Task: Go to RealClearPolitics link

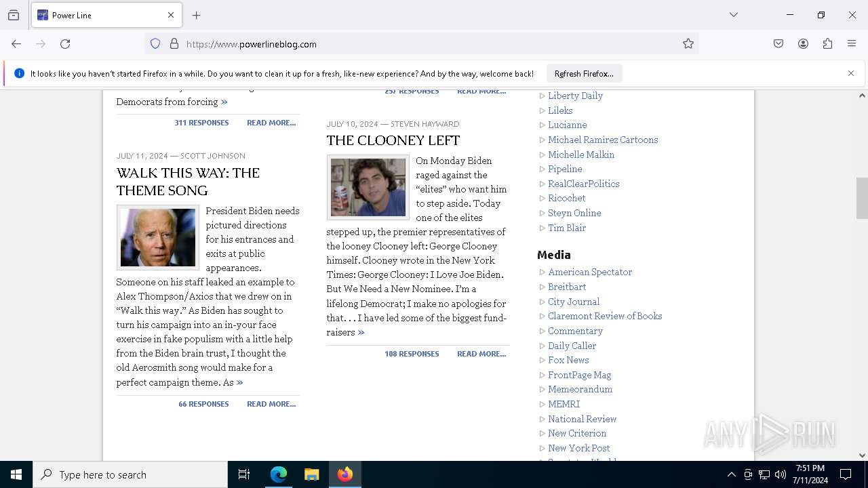Action: pyautogui.click(x=584, y=184)
